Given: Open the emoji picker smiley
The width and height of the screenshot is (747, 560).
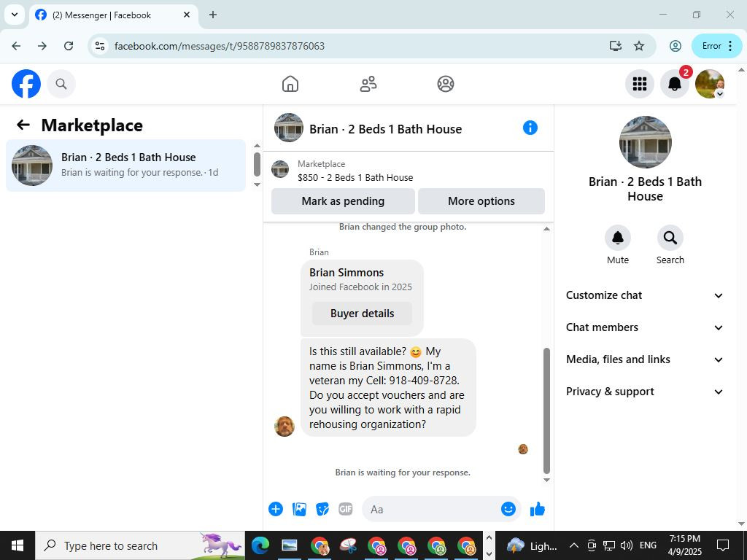Looking at the screenshot, I should [x=508, y=509].
